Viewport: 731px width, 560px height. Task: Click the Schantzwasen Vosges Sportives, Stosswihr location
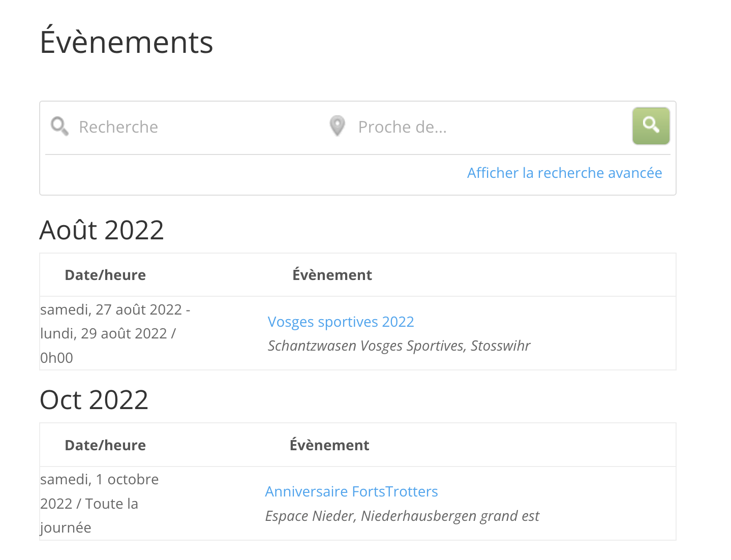coord(399,346)
